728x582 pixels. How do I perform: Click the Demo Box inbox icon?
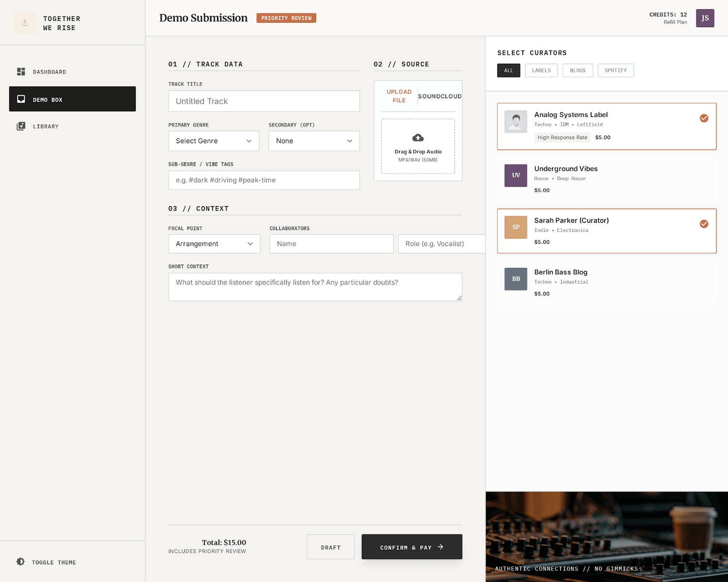[x=21, y=99]
